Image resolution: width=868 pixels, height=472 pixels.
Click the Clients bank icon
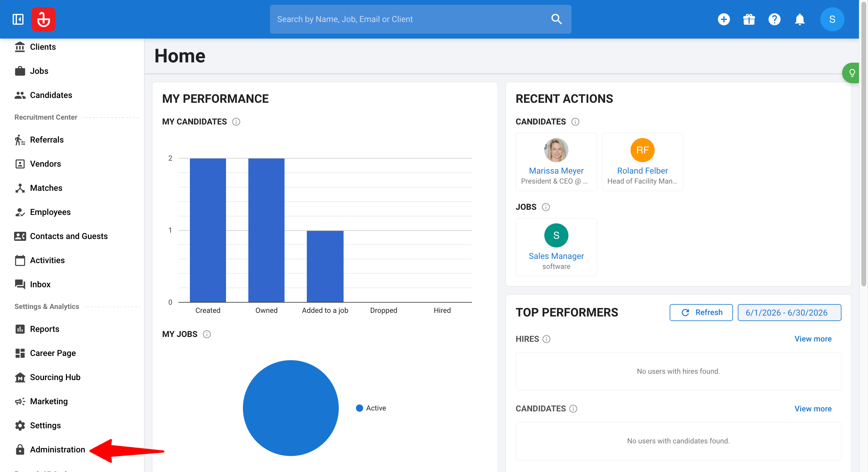coord(20,47)
